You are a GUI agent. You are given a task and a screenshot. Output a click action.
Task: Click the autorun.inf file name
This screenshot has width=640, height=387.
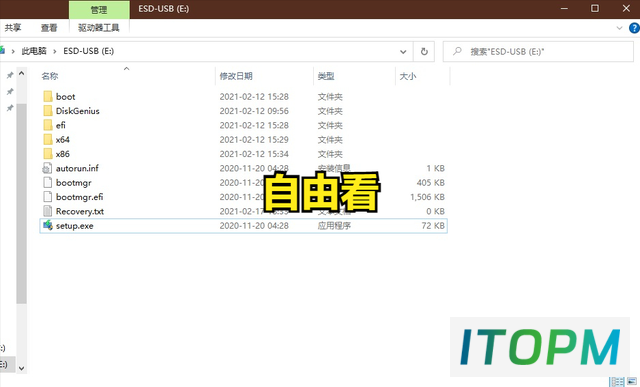pyautogui.click(x=77, y=168)
